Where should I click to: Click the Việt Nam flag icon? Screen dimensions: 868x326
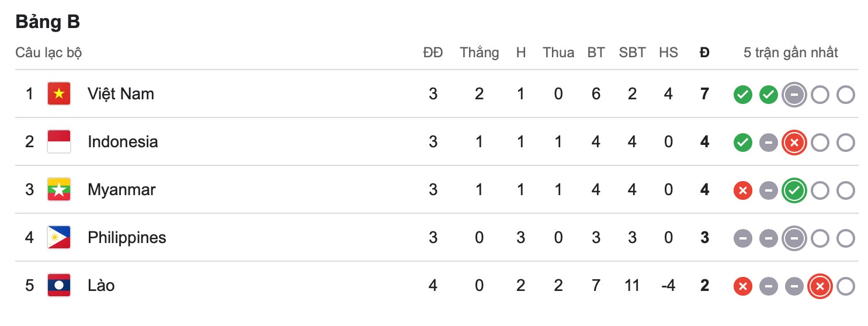pyautogui.click(x=59, y=93)
